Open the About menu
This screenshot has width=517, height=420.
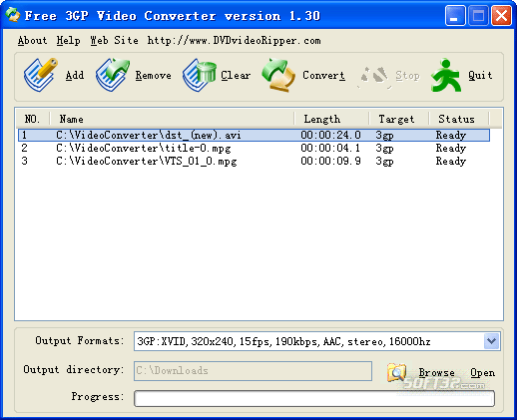click(x=32, y=41)
